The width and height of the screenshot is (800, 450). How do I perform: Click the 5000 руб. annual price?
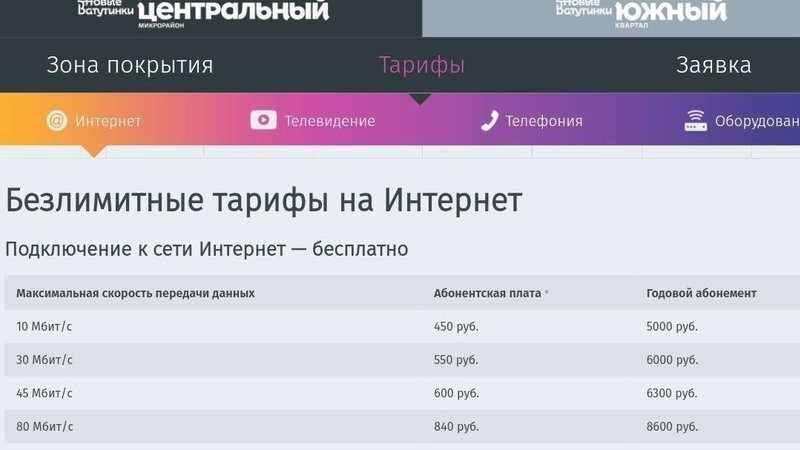[671, 327]
